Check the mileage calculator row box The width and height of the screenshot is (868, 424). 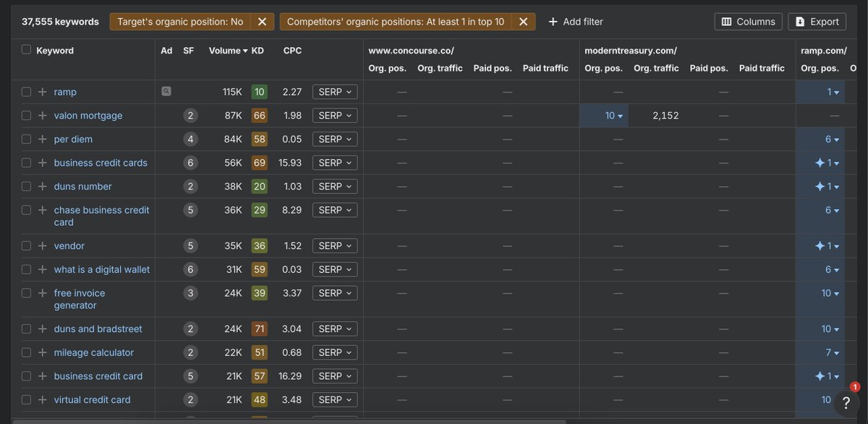point(26,352)
